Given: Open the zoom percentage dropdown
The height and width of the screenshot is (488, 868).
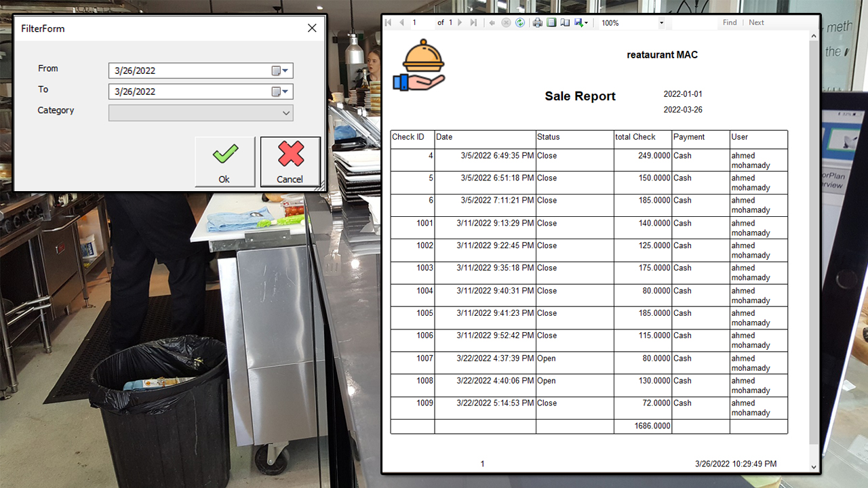Looking at the screenshot, I should point(662,22).
